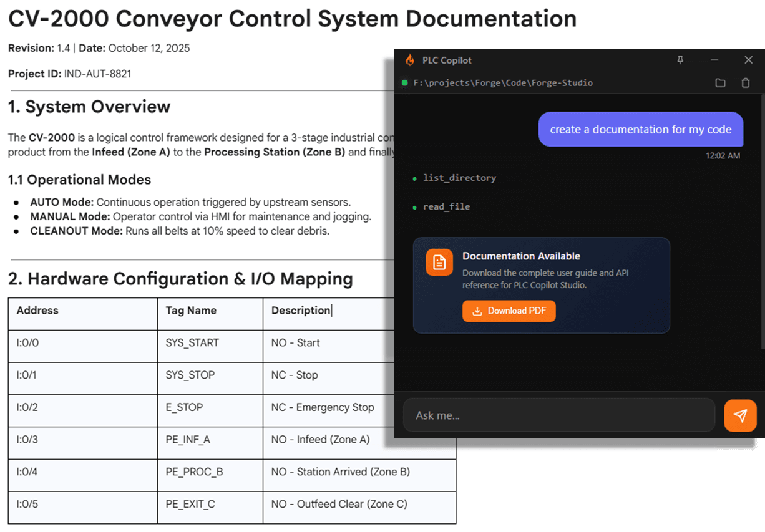Click the Description column header cell
The image size is (765, 532).
click(328, 314)
